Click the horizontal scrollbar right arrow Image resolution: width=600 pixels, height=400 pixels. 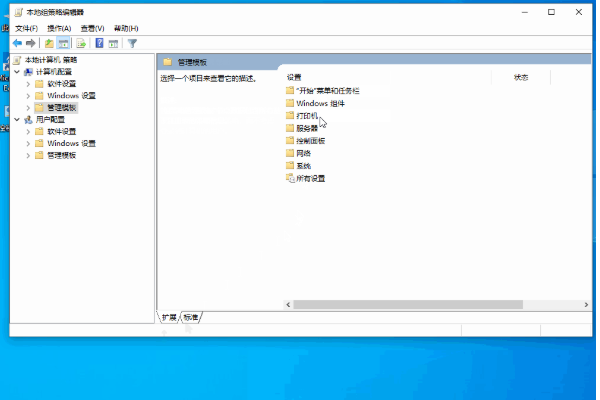pos(586,305)
